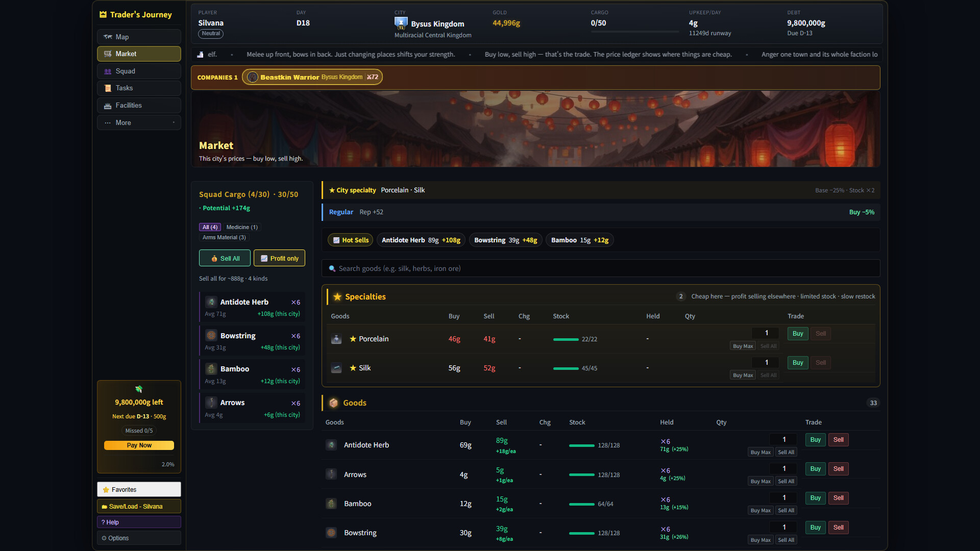The height and width of the screenshot is (551, 980).
Task: Expand the More sidebar menu
Action: (139, 122)
